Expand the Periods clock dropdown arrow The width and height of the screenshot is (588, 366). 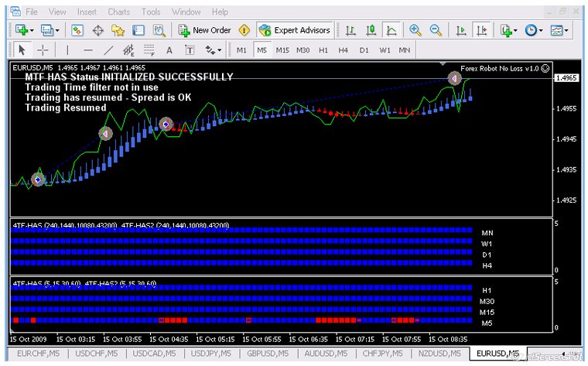(541, 30)
